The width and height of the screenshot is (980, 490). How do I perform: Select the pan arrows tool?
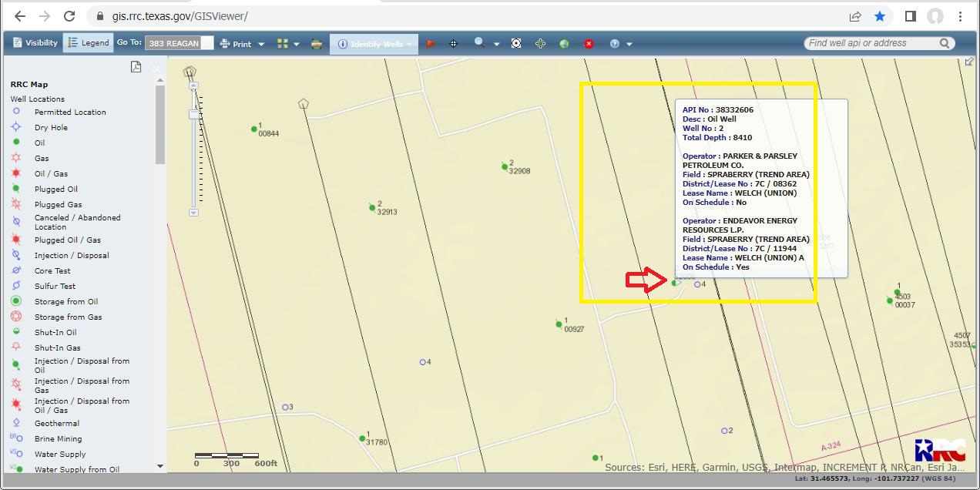click(x=540, y=44)
